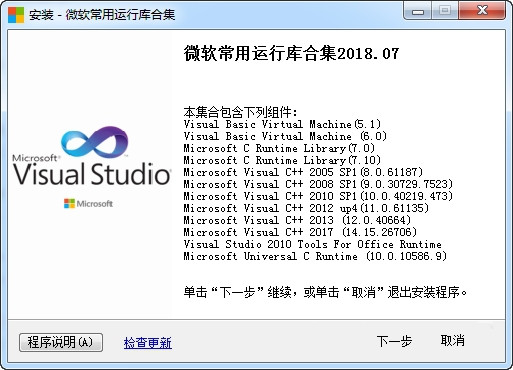Click the small Microsoft logo under Visual Studio
Screen dimensions: 513x370
point(88,203)
